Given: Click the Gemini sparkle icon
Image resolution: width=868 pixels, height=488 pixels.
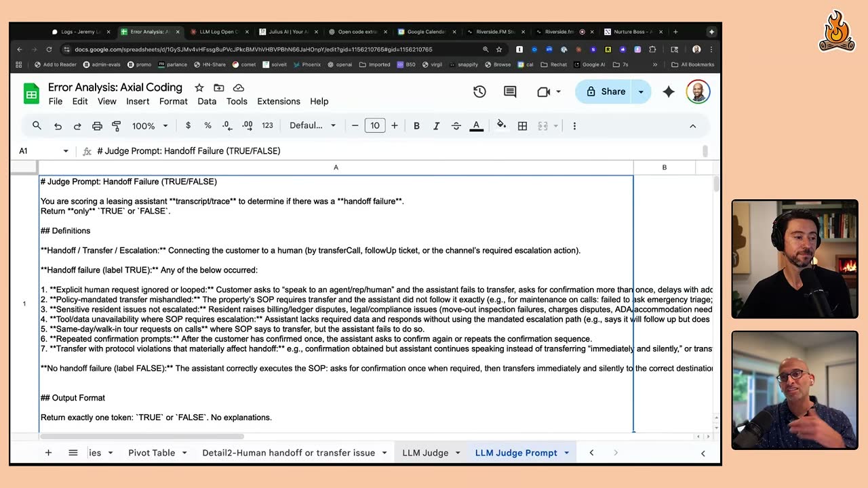Looking at the screenshot, I should coord(669,92).
